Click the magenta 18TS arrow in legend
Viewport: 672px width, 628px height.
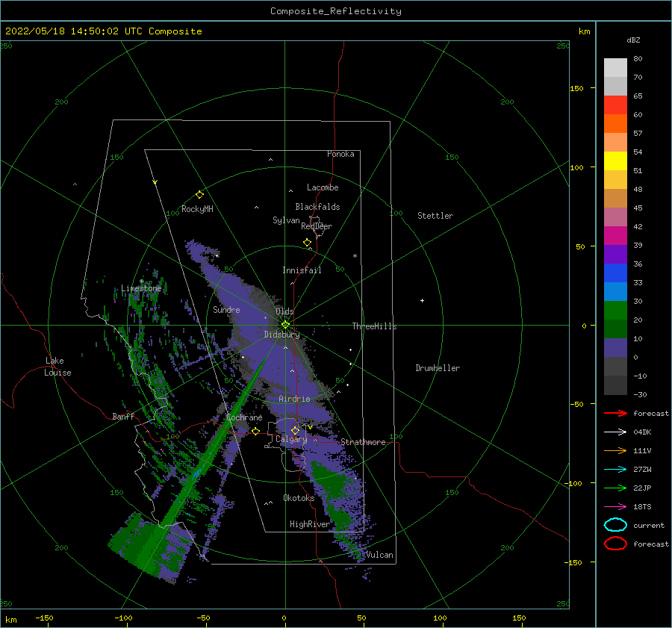(615, 507)
